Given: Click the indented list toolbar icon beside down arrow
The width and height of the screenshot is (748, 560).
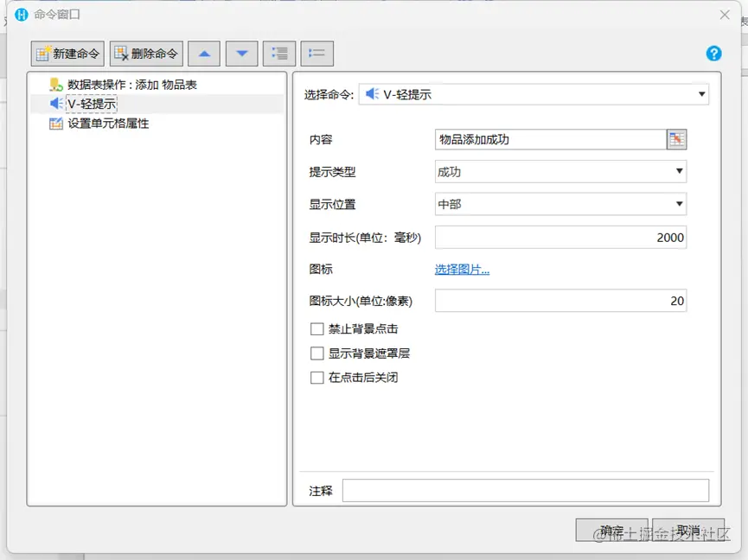Looking at the screenshot, I should click(x=278, y=53).
